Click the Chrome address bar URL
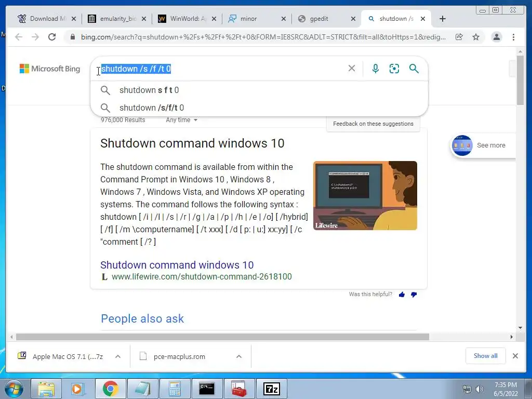The image size is (532, 399). click(x=263, y=37)
